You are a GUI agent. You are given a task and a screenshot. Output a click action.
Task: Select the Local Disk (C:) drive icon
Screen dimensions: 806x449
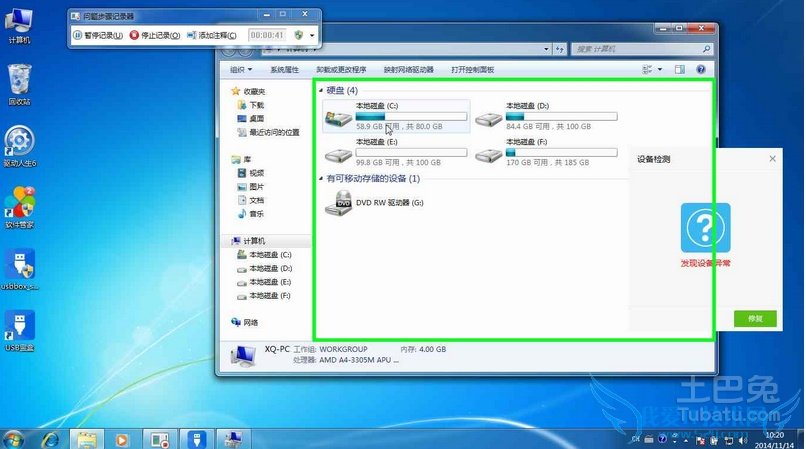tap(339, 118)
